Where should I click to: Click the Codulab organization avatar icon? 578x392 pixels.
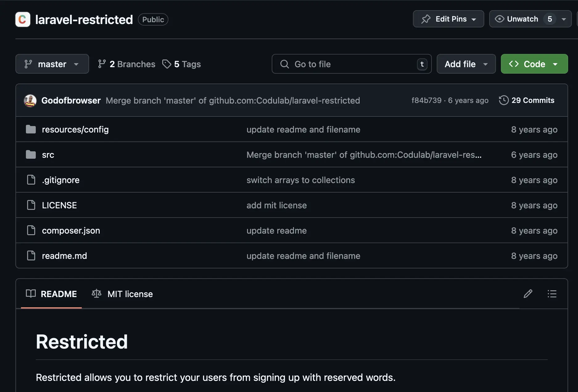click(23, 19)
